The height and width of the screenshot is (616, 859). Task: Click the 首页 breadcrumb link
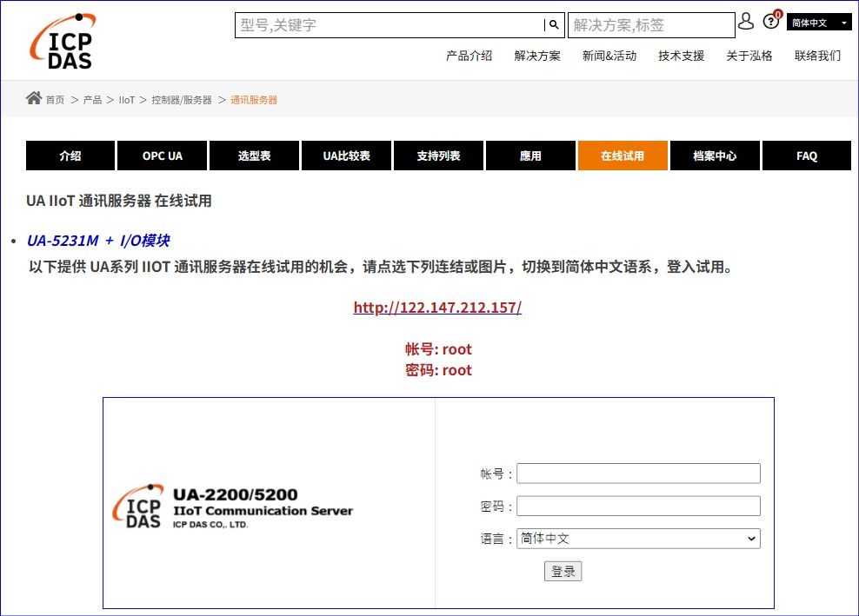click(x=55, y=100)
